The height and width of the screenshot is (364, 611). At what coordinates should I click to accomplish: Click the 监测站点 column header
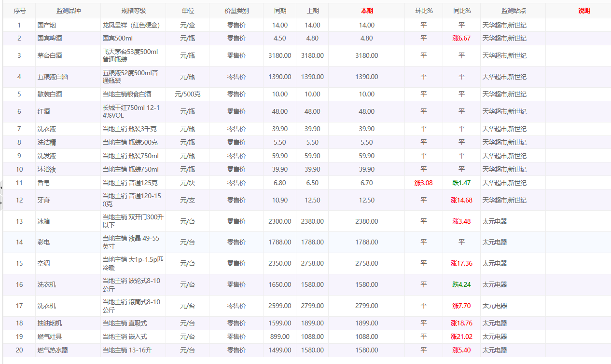[x=513, y=11]
